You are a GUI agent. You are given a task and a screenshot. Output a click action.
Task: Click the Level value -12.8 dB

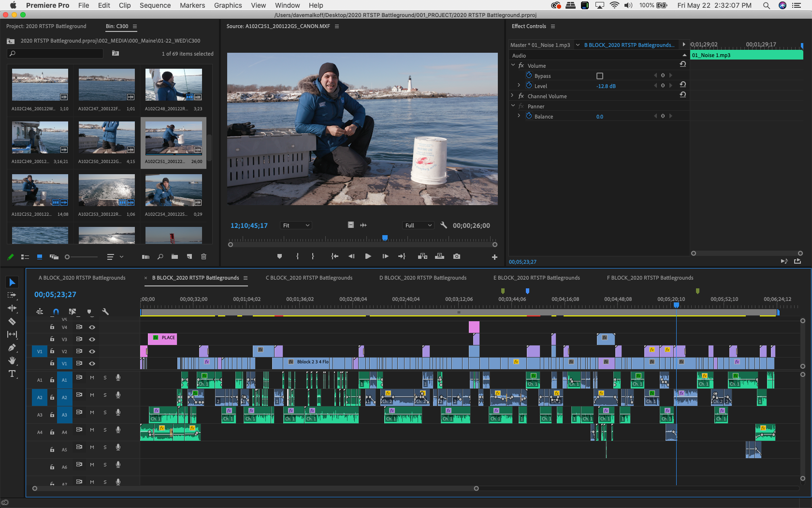606,86
